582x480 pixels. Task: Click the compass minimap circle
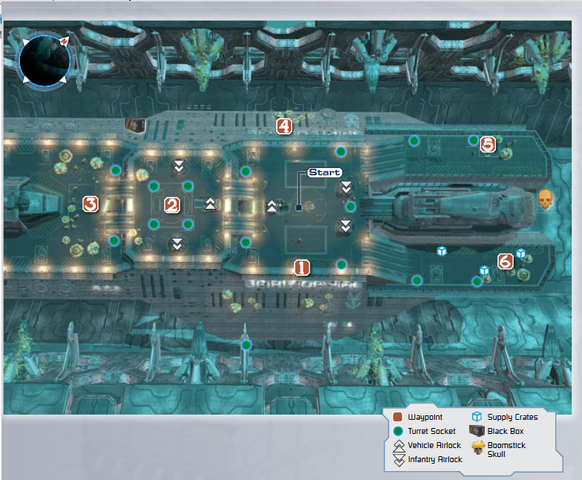[44, 61]
